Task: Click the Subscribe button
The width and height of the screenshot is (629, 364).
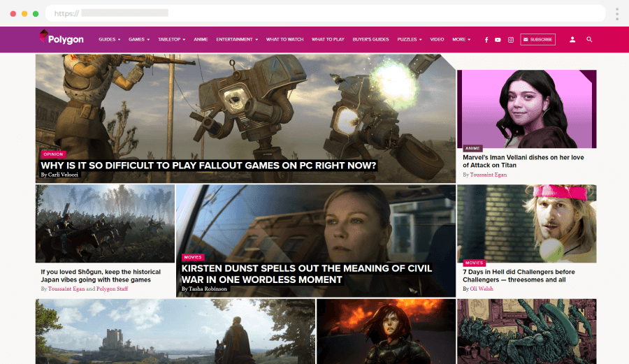Action: (537, 39)
